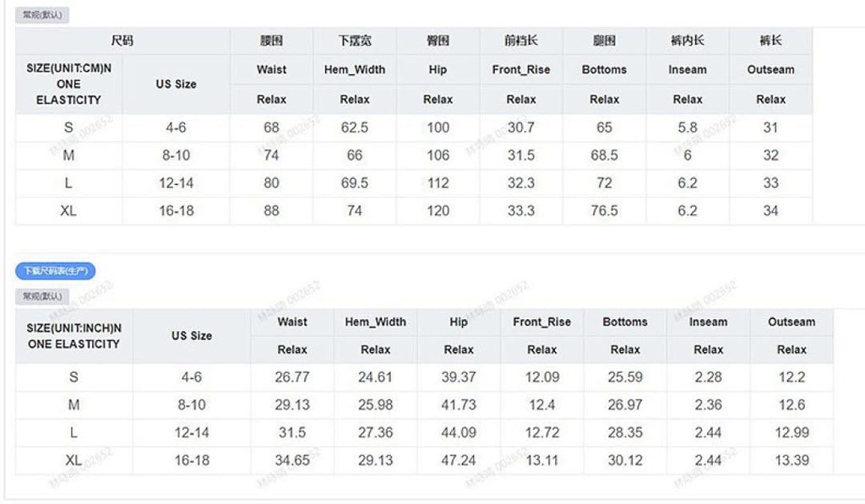Select the 12-14 US size in CM table

[176, 183]
